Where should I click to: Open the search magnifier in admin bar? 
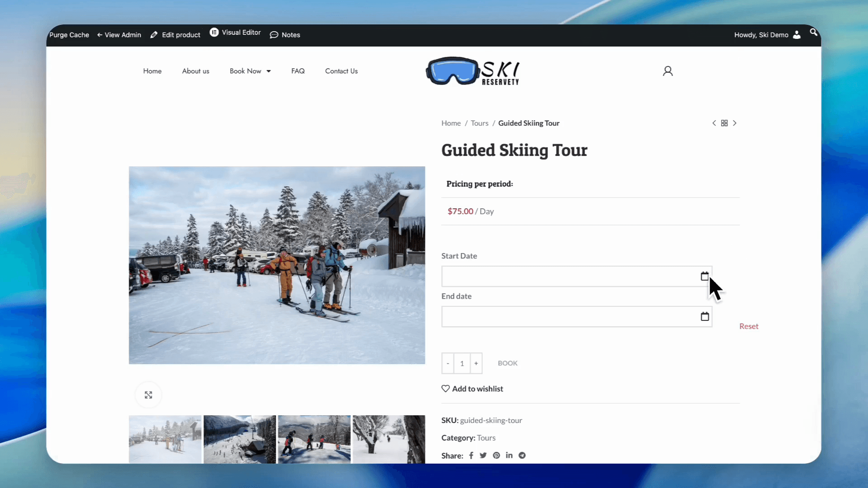(813, 32)
